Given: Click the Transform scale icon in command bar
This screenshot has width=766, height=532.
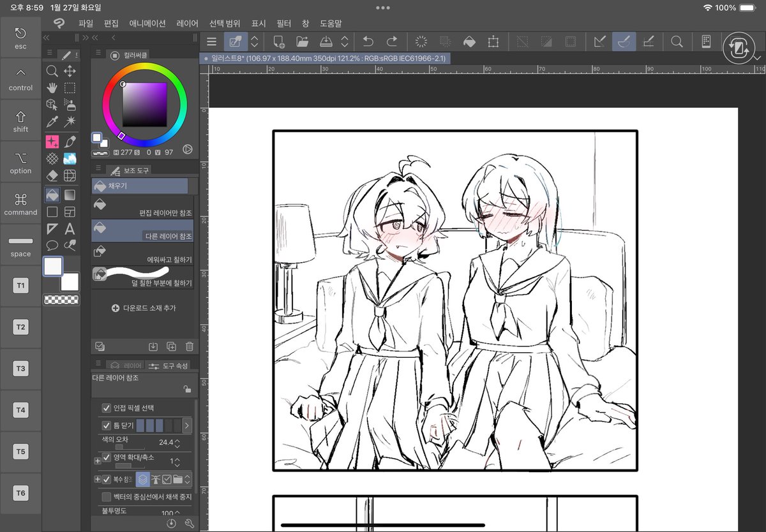Looking at the screenshot, I should tap(493, 41).
